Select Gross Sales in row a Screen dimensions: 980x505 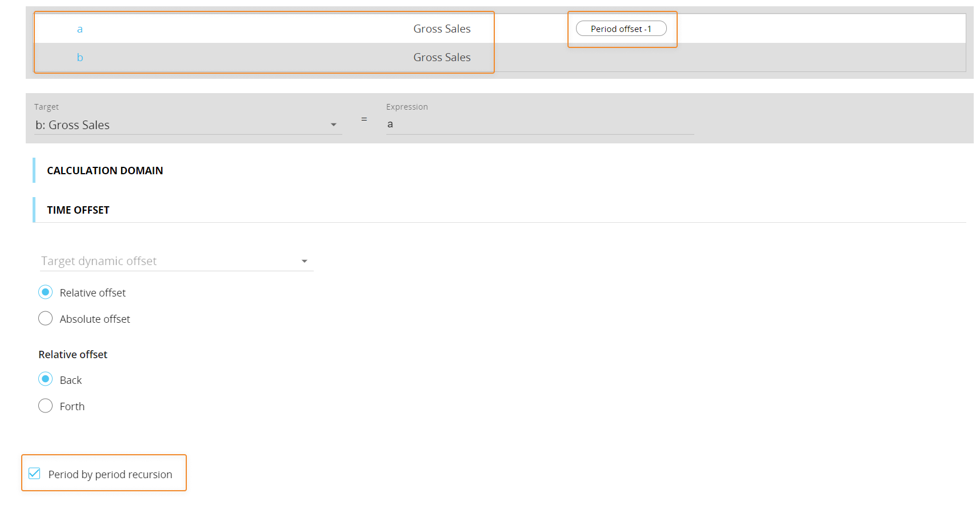coord(442,29)
